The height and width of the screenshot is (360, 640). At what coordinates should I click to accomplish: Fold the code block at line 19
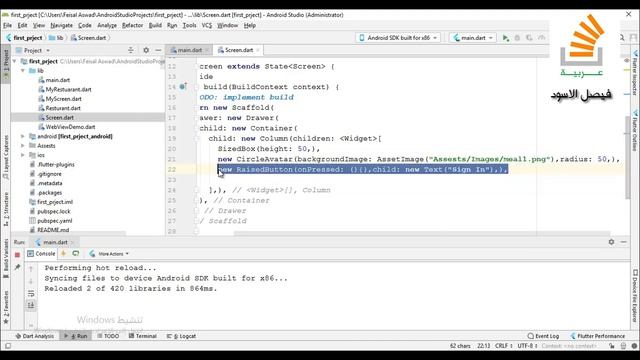pos(196,139)
